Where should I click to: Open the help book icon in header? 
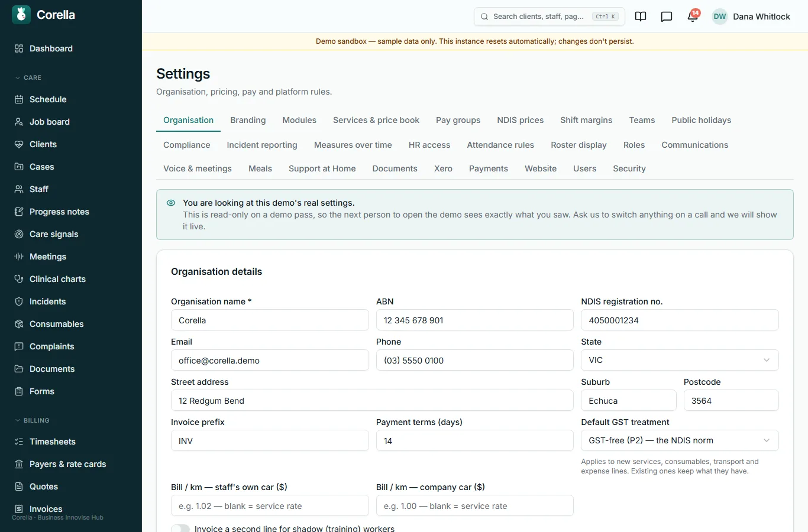tap(641, 17)
